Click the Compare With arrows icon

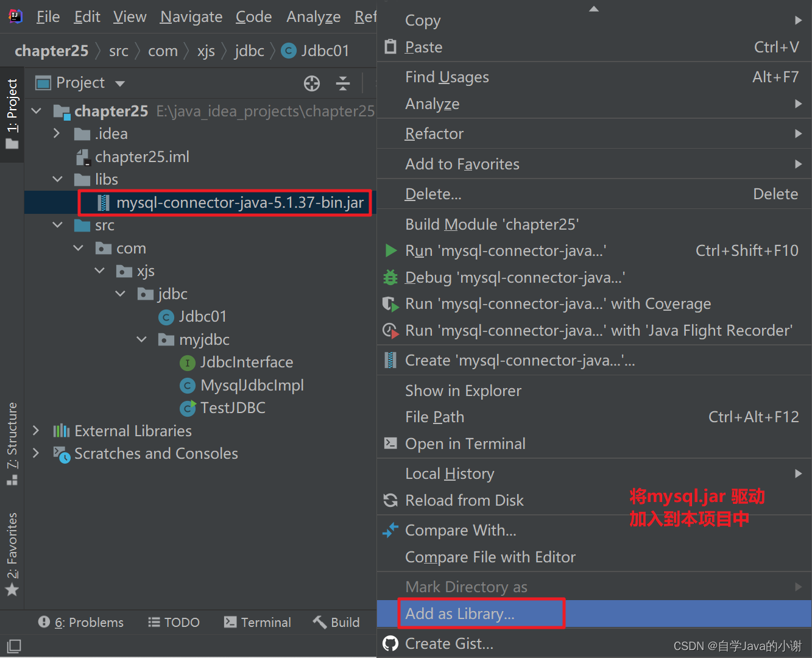click(390, 530)
